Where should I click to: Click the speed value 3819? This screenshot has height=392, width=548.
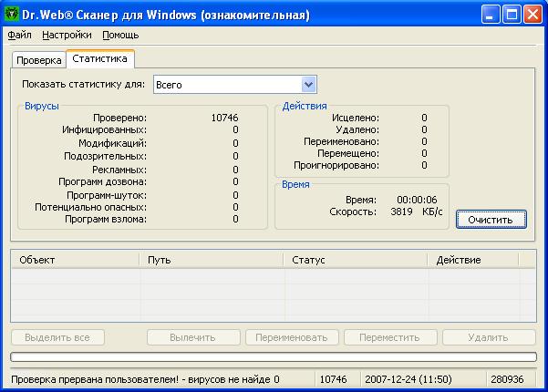pos(401,211)
